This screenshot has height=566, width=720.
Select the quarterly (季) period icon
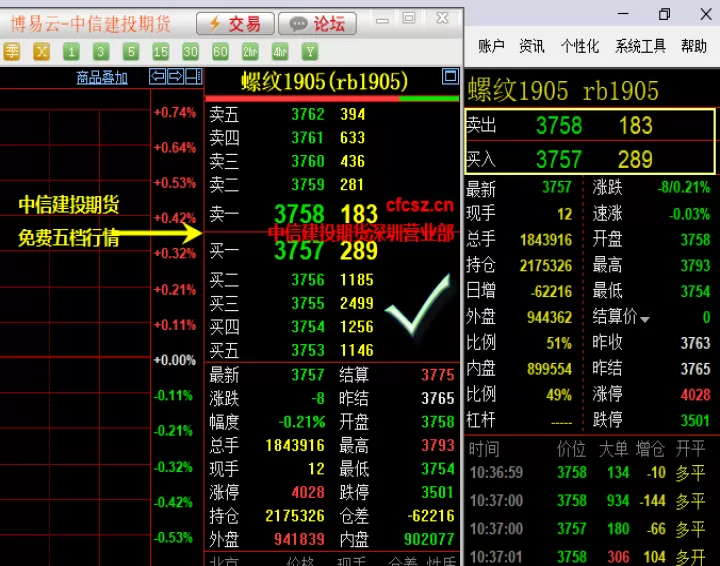click(11, 51)
